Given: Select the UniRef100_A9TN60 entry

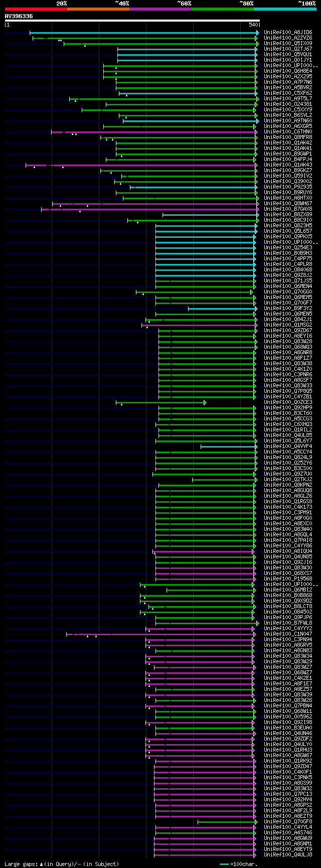Looking at the screenshot, I should 288,121.
